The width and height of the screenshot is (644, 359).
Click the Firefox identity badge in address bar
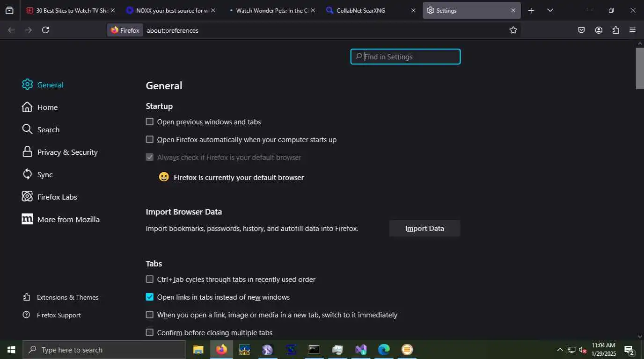tap(125, 30)
